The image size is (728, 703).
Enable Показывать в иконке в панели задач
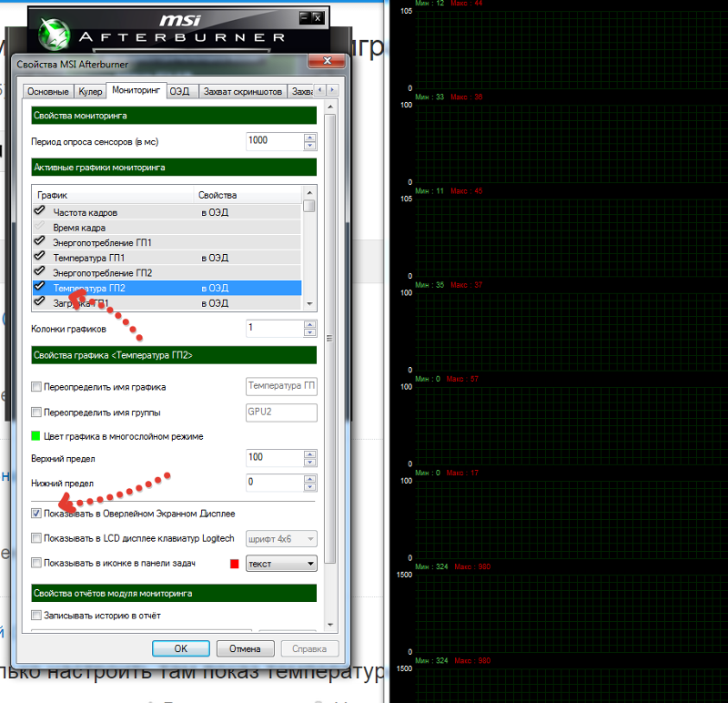[x=36, y=563]
